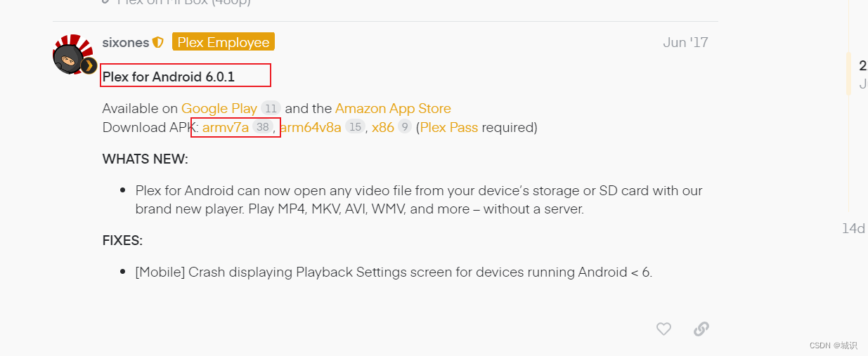The image size is (868, 356).
Task: Open the sixones username link
Action: tap(126, 43)
